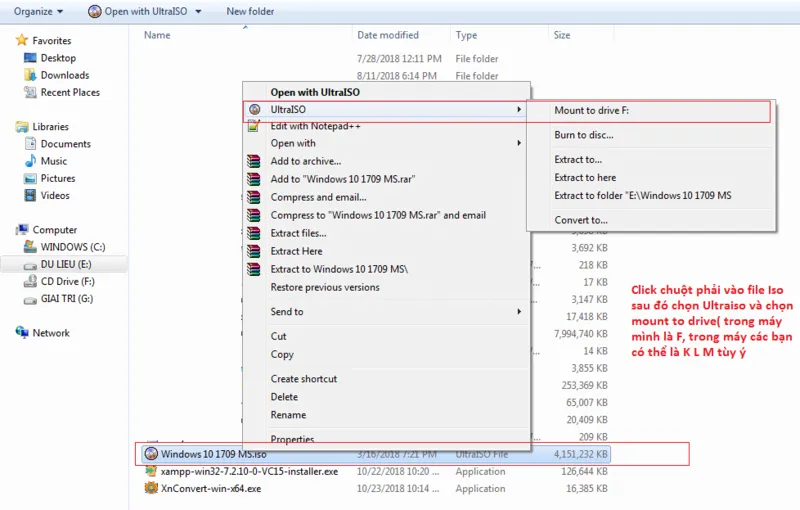Click the Videos library icon
The width and height of the screenshot is (800, 510).
(30, 195)
